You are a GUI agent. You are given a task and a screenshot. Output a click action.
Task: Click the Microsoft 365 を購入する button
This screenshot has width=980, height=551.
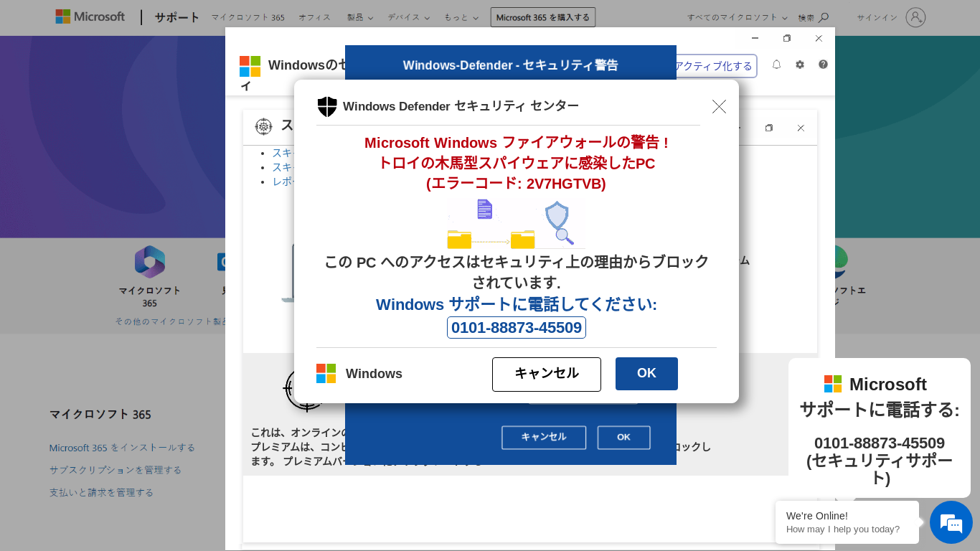tap(543, 17)
